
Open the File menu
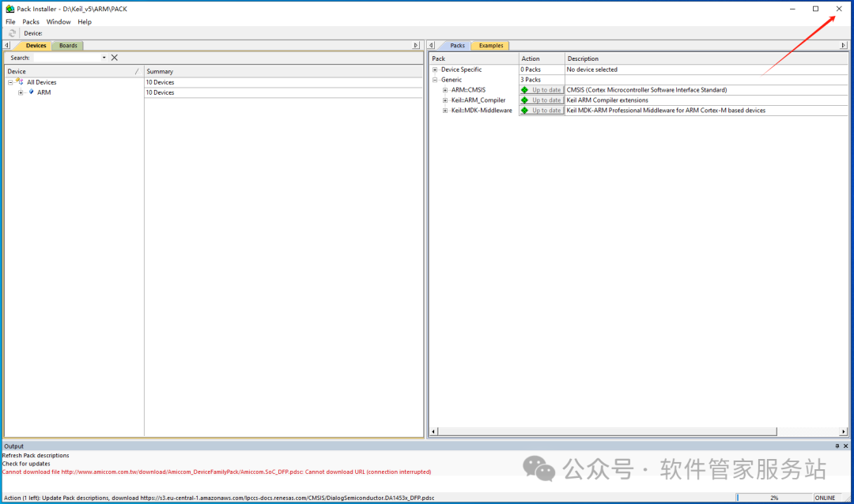point(10,22)
